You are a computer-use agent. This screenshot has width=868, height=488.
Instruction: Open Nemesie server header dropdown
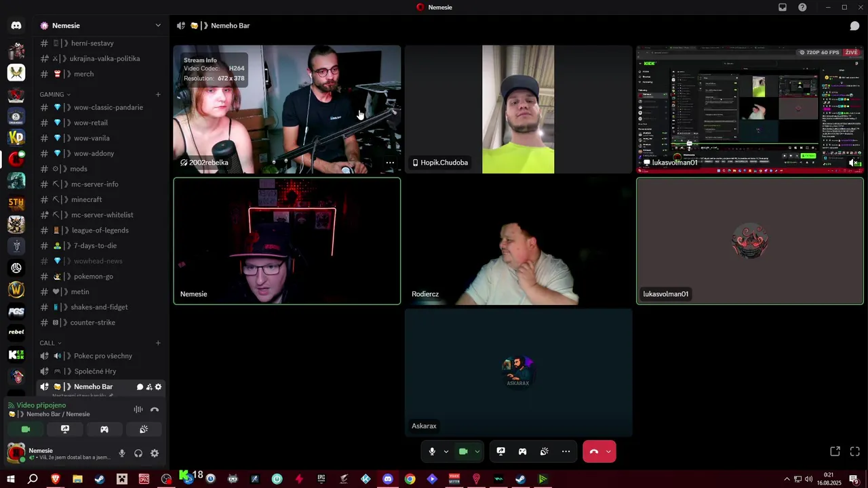point(102,26)
